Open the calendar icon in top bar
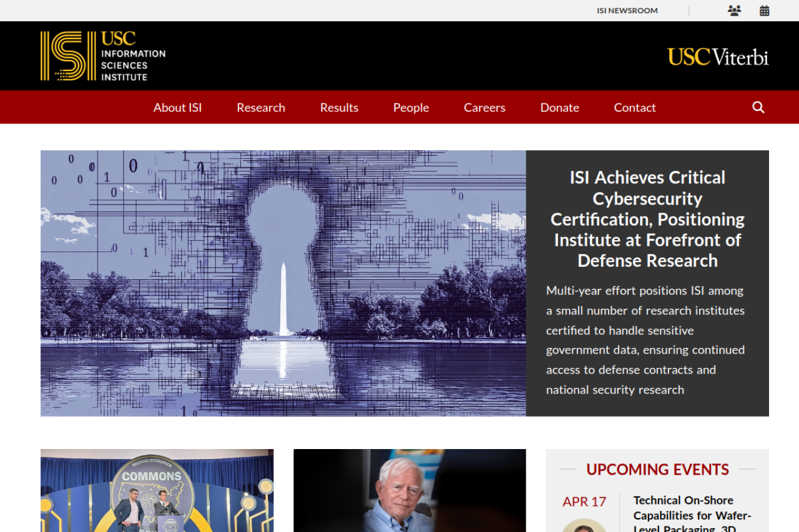 (764, 11)
